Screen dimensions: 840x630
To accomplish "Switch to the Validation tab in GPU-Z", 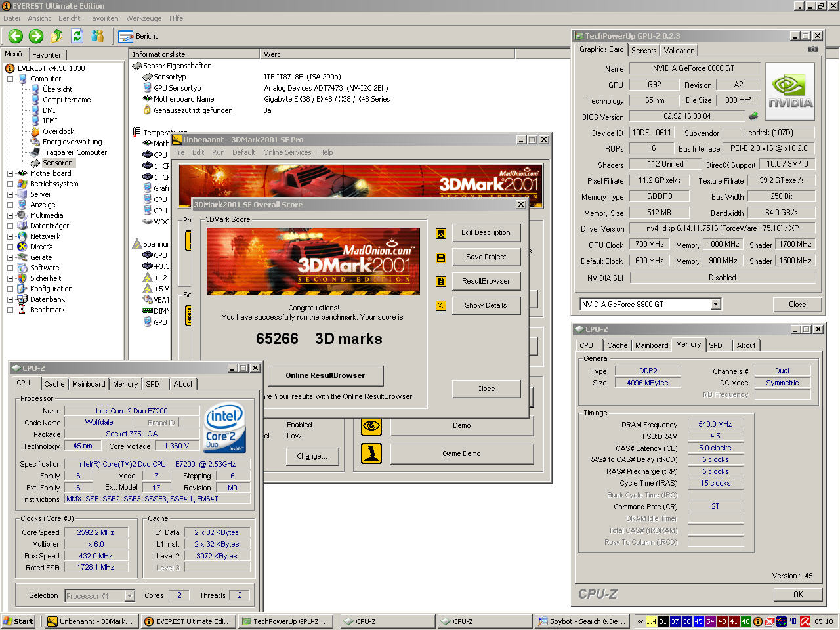I will point(679,51).
